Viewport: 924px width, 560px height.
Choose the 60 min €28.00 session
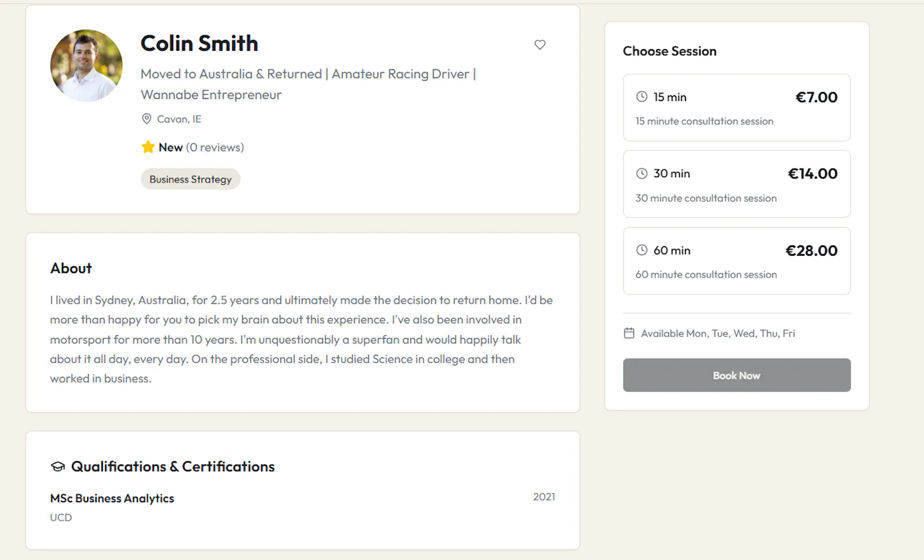click(737, 261)
